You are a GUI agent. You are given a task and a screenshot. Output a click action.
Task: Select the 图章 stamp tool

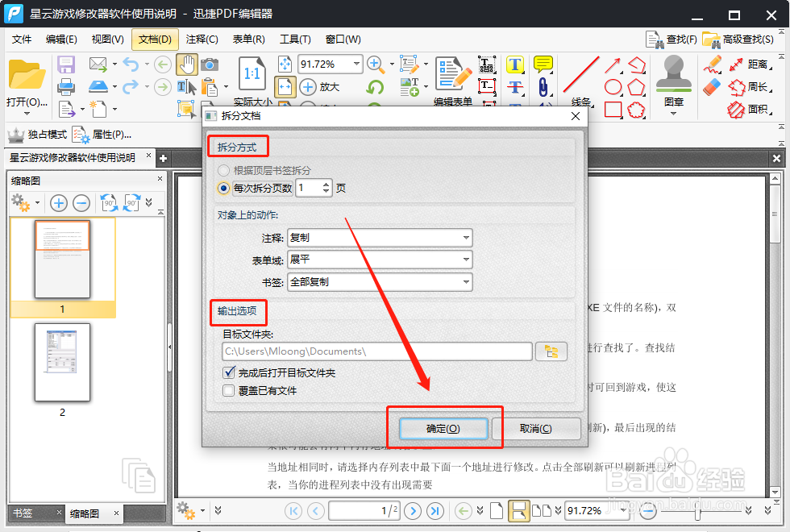[674, 73]
